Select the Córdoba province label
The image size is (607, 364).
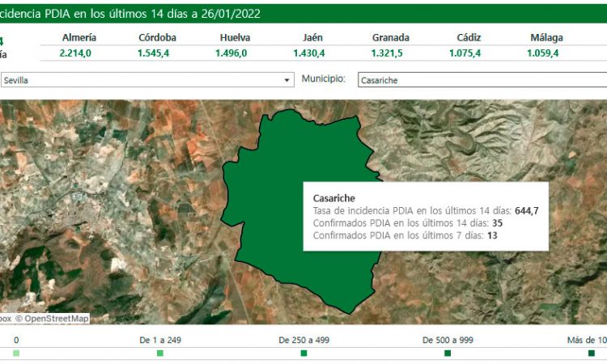point(157,37)
